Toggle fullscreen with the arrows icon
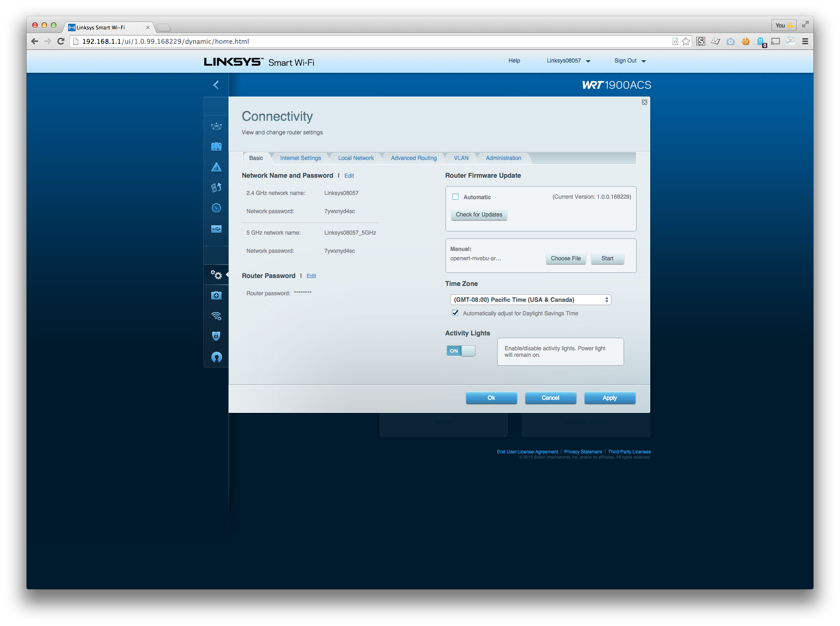 (x=805, y=25)
